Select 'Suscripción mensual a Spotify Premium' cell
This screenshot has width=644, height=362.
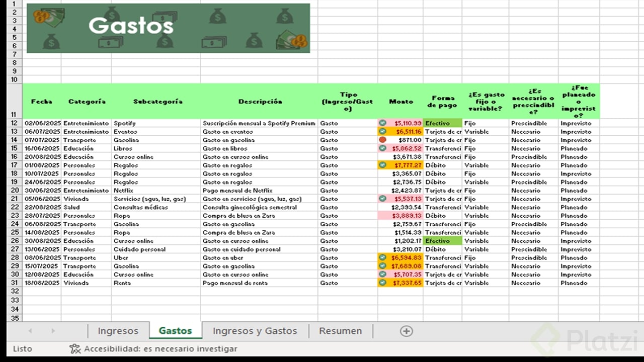click(x=259, y=123)
